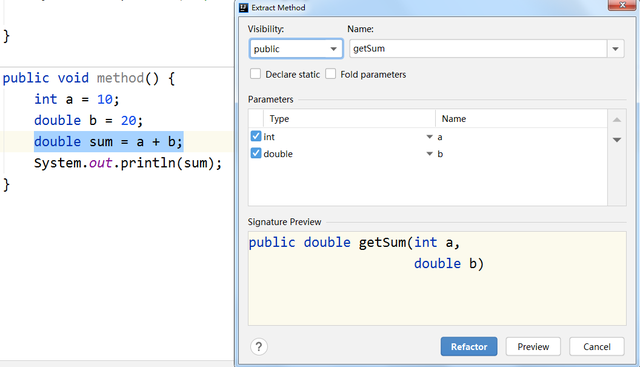Viewport: 640px width, 367px height.
Task: Open the Visibility dropdown set to public
Action: click(x=296, y=49)
